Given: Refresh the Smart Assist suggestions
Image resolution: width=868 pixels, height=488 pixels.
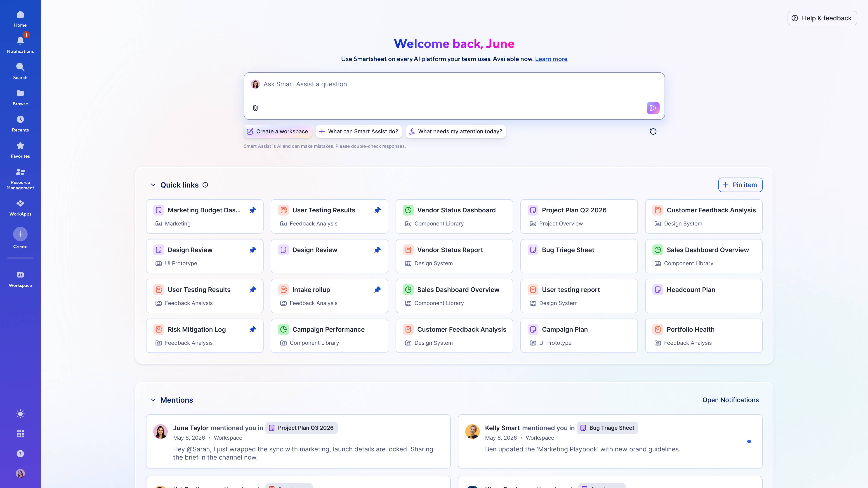Looking at the screenshot, I should [x=653, y=131].
